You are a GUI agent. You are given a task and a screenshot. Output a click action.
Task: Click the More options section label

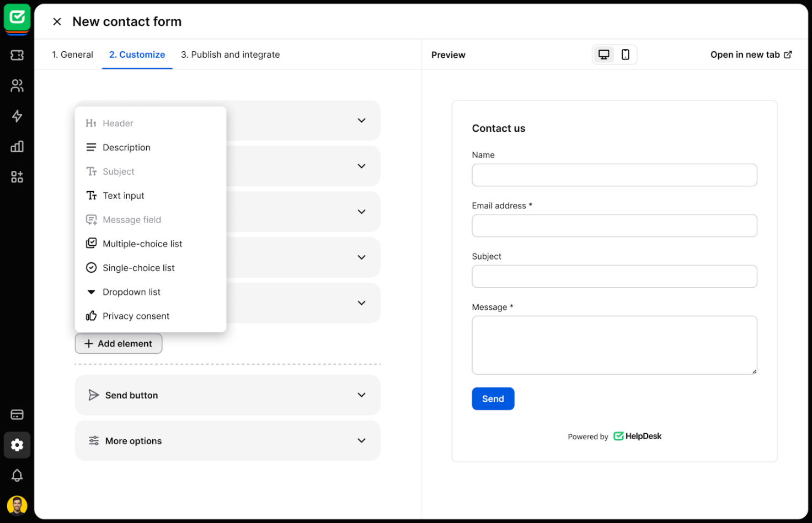pos(133,441)
